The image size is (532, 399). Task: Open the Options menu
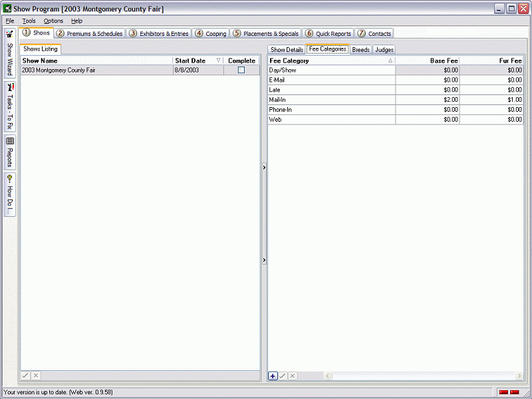tap(53, 21)
